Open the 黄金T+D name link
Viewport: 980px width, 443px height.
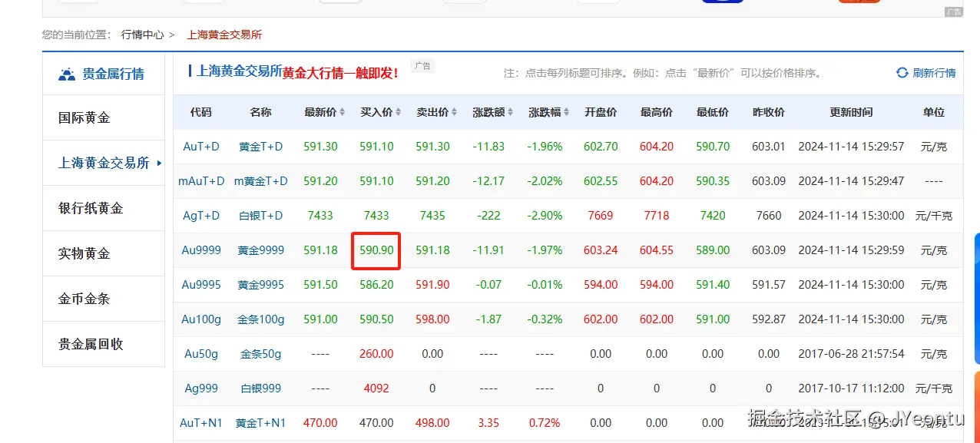pos(261,147)
